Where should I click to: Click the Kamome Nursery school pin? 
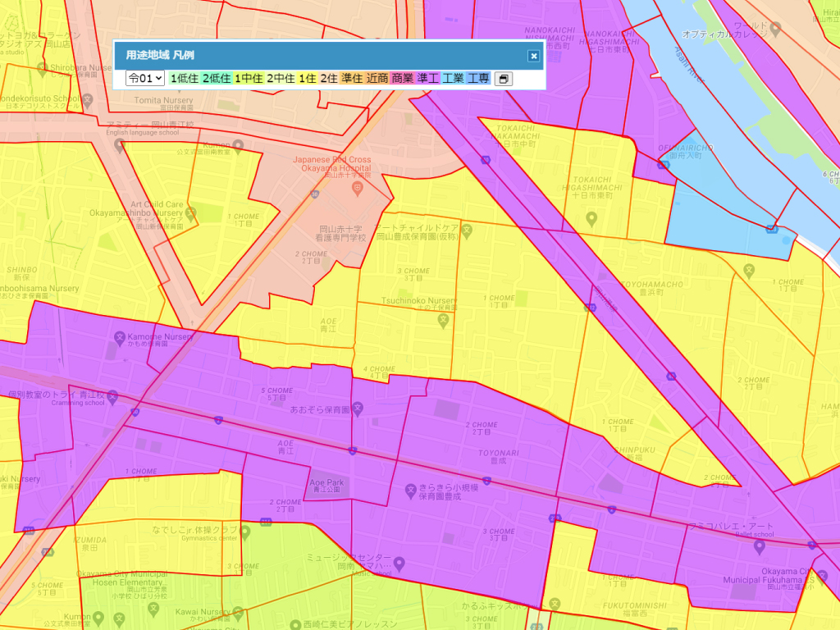118,337
